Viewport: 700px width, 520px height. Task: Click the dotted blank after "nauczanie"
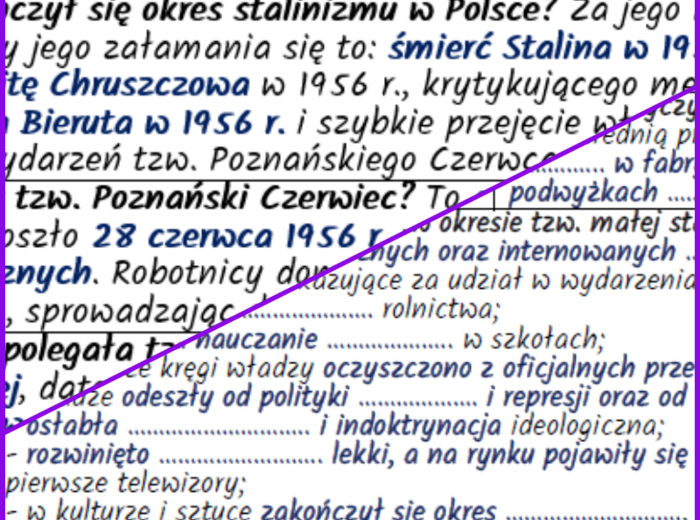(391, 345)
